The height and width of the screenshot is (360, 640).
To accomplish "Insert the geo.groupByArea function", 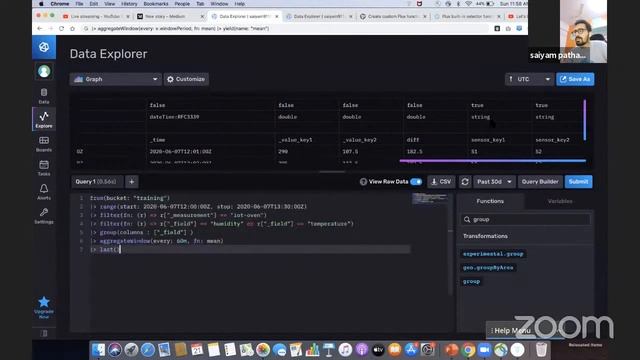I will point(488,268).
